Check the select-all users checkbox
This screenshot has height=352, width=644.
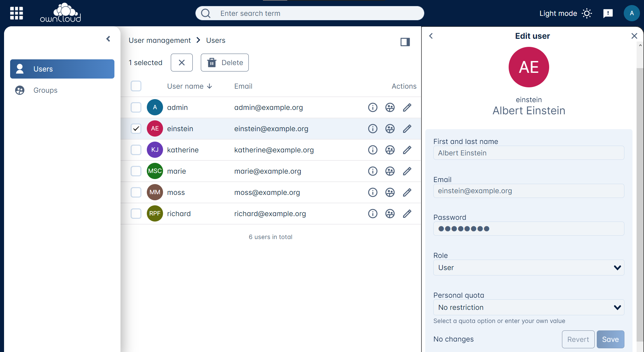click(136, 86)
